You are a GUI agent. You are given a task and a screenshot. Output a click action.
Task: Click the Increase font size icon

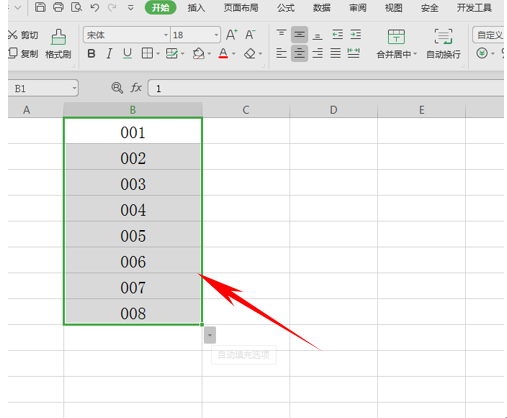coord(231,35)
